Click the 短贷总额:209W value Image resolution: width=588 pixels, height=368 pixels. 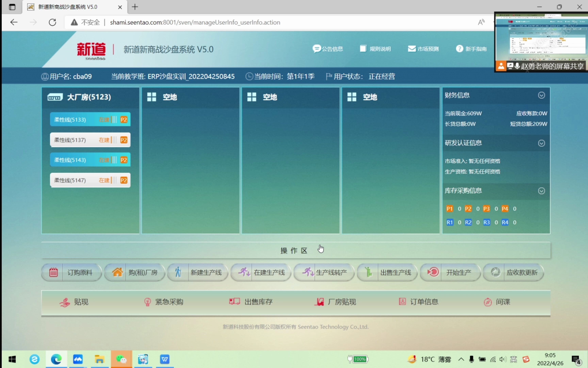(x=529, y=124)
